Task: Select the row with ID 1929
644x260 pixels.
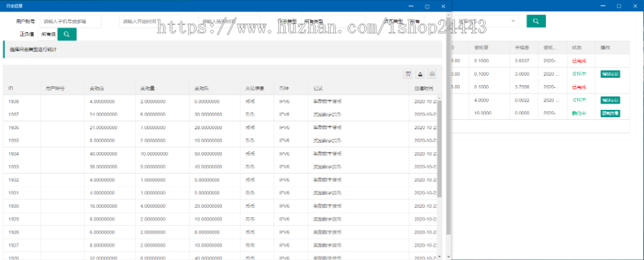Action: click(x=220, y=219)
